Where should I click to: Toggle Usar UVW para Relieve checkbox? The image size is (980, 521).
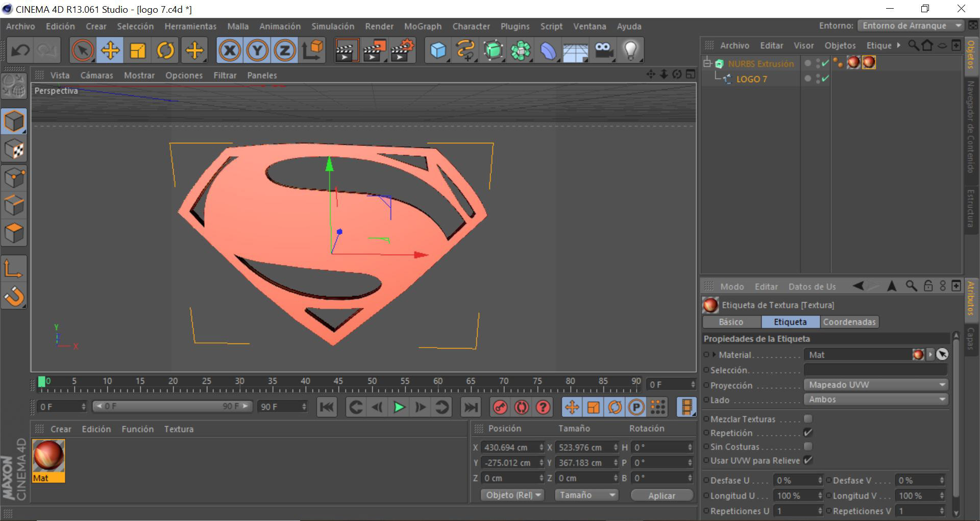point(807,460)
